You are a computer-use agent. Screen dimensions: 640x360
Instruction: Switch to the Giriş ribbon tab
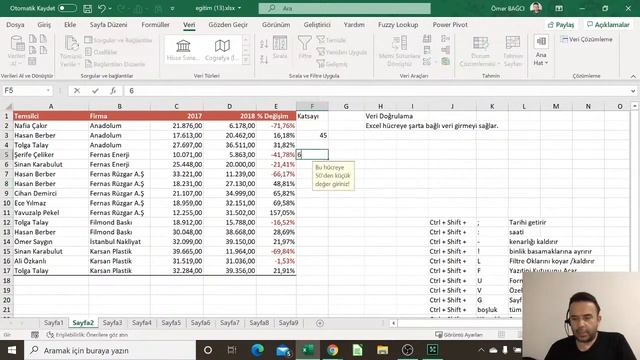coord(44,24)
